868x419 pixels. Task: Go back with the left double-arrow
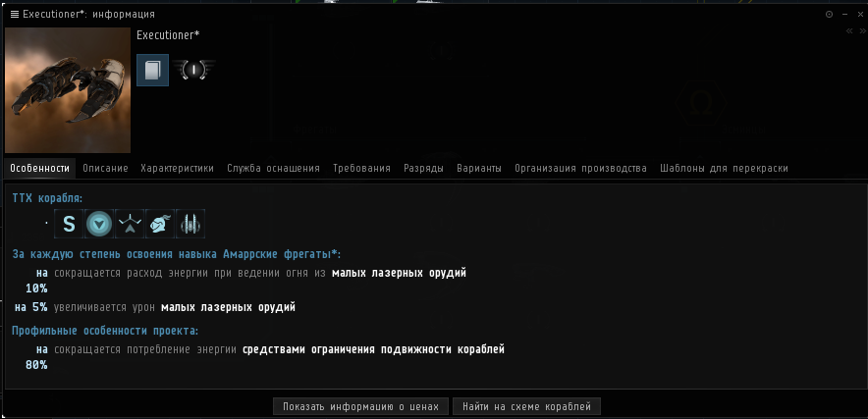pyautogui.click(x=849, y=31)
